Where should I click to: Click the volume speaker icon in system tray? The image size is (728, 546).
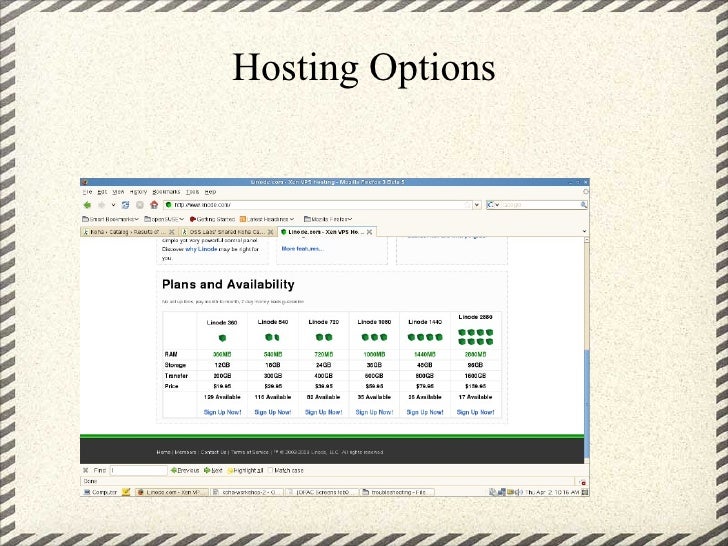[518, 492]
